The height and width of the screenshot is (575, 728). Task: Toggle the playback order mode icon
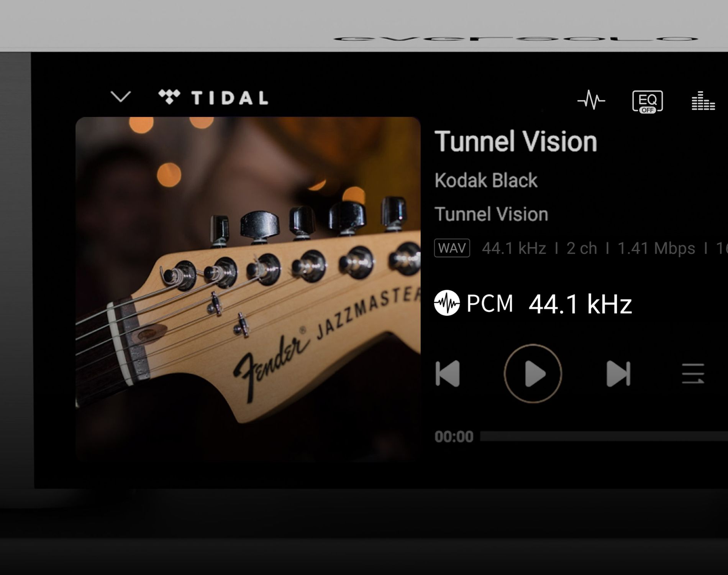point(693,373)
